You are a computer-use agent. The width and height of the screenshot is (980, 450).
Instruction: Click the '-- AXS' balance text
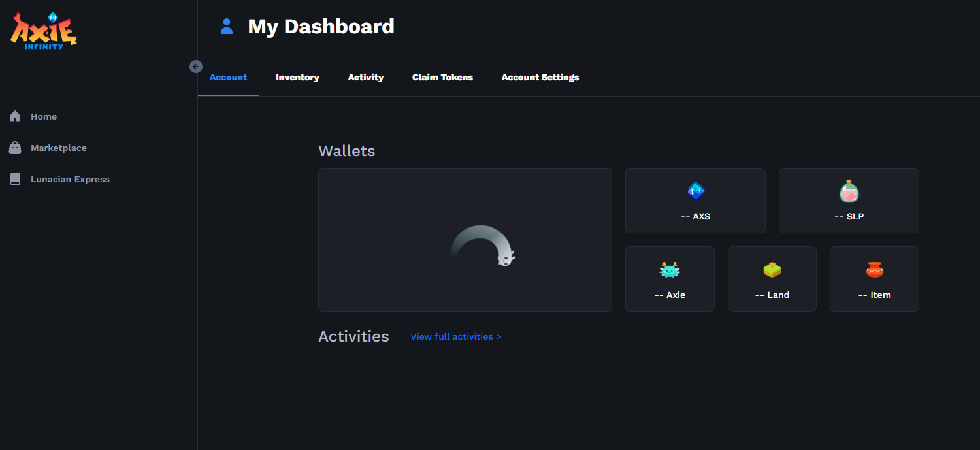click(696, 216)
